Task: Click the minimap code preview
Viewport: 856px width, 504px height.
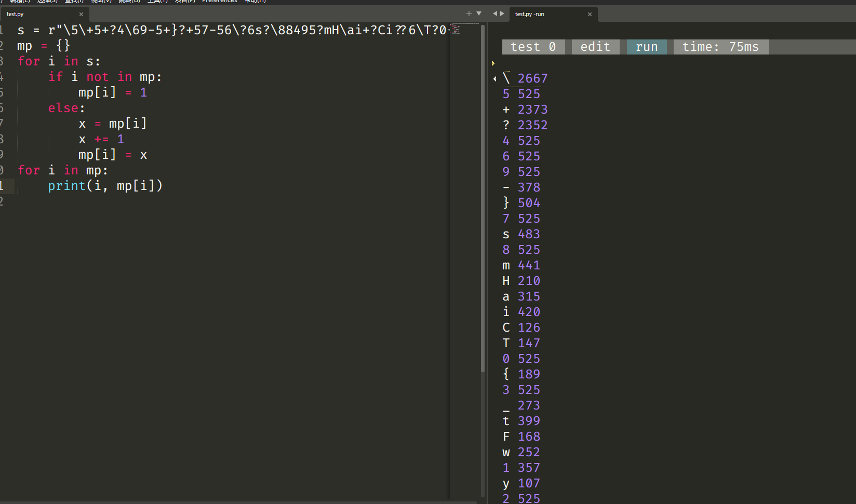Action: [456, 29]
